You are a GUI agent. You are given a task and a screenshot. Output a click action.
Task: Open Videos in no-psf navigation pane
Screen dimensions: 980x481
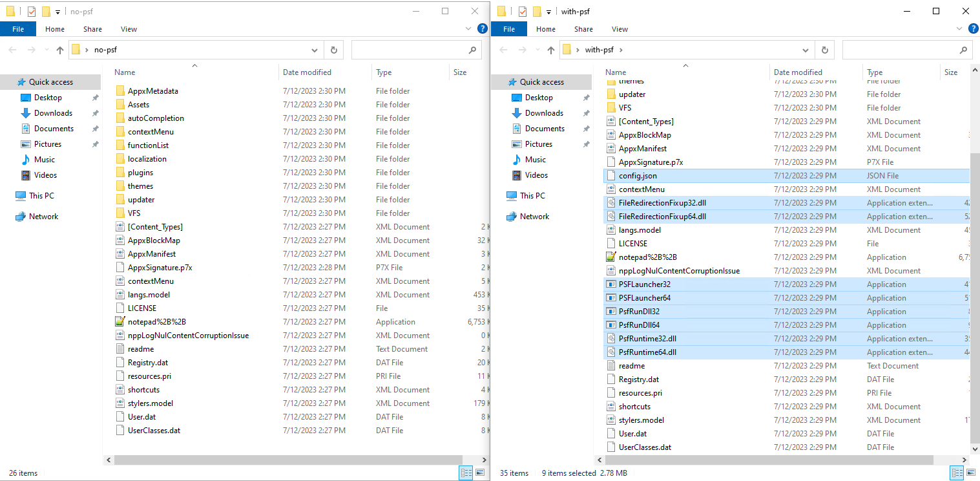pyautogui.click(x=45, y=175)
